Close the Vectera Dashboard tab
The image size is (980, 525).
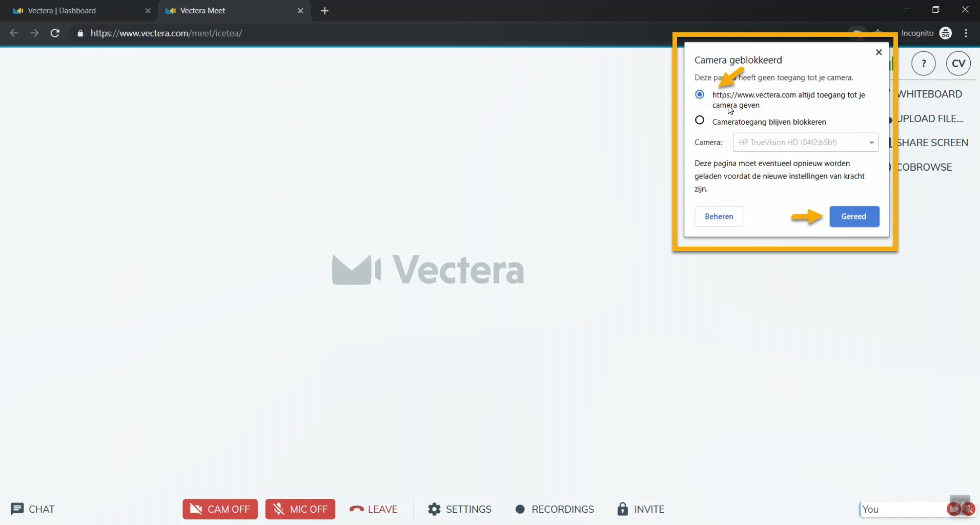(148, 11)
